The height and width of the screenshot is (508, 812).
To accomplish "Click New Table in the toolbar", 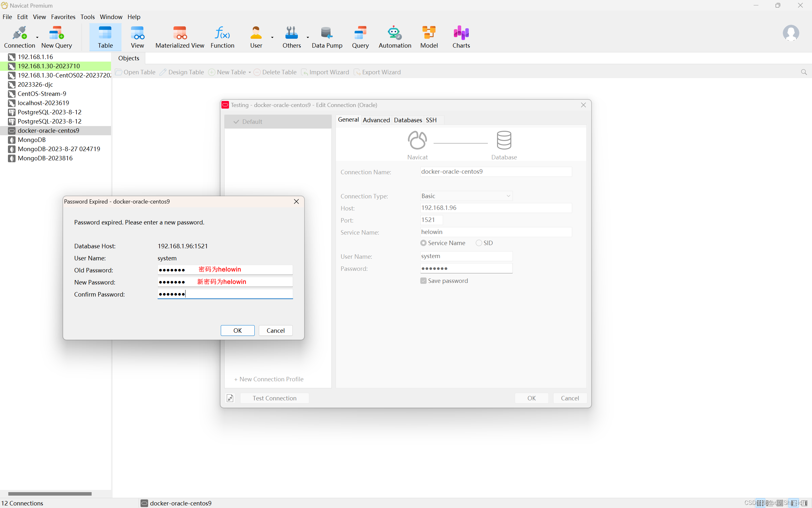I will coord(227,72).
